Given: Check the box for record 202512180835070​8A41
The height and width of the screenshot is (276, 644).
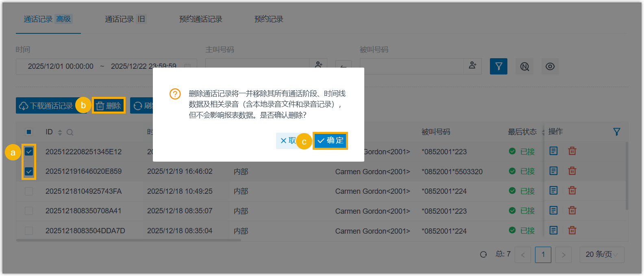Looking at the screenshot, I should [29, 211].
